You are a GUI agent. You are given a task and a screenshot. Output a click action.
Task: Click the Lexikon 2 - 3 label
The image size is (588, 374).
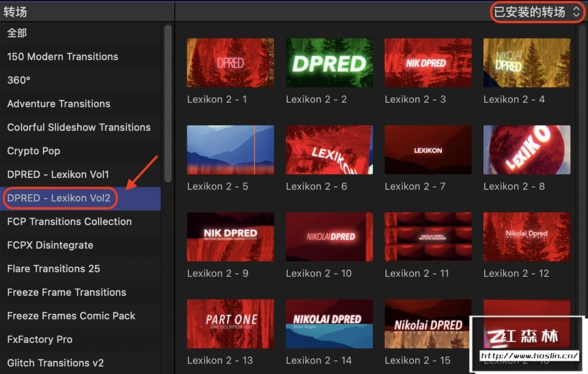click(415, 99)
